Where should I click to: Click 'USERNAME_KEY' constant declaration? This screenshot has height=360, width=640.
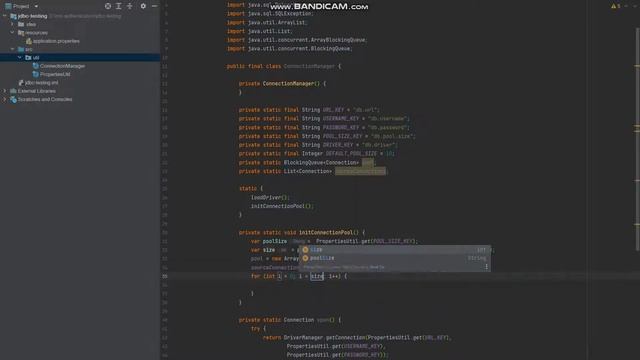(x=341, y=118)
